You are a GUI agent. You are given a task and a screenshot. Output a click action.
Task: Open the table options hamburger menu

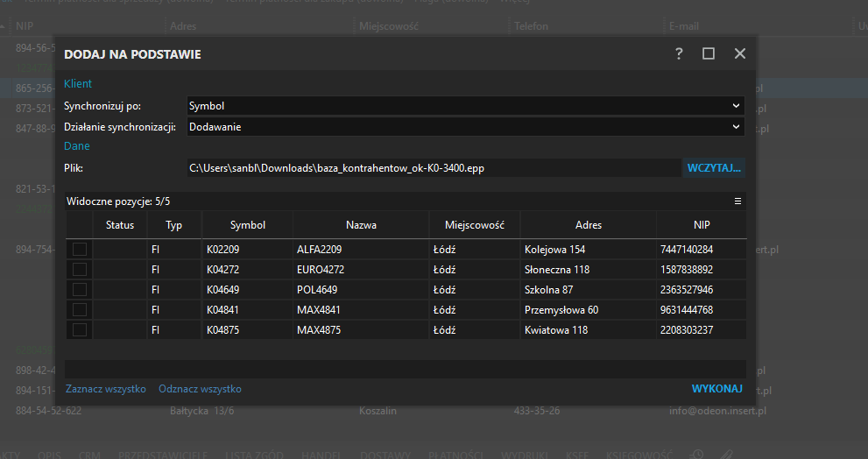click(737, 201)
